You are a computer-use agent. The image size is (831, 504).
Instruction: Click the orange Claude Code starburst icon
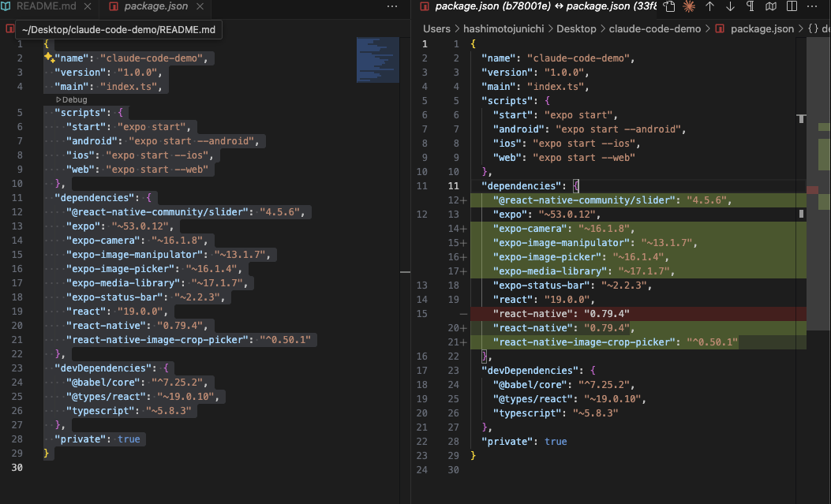[x=689, y=6]
